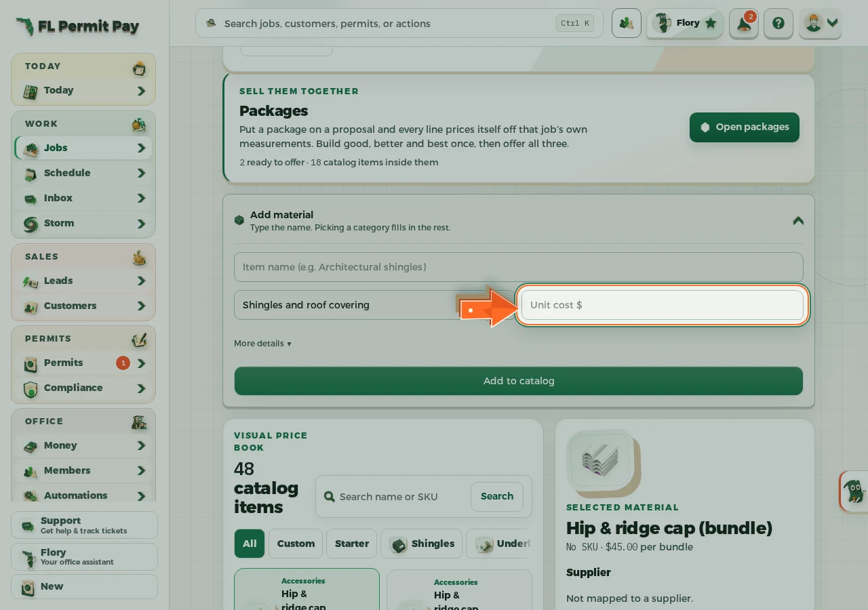
Task: Expand More details
Action: click(x=262, y=344)
